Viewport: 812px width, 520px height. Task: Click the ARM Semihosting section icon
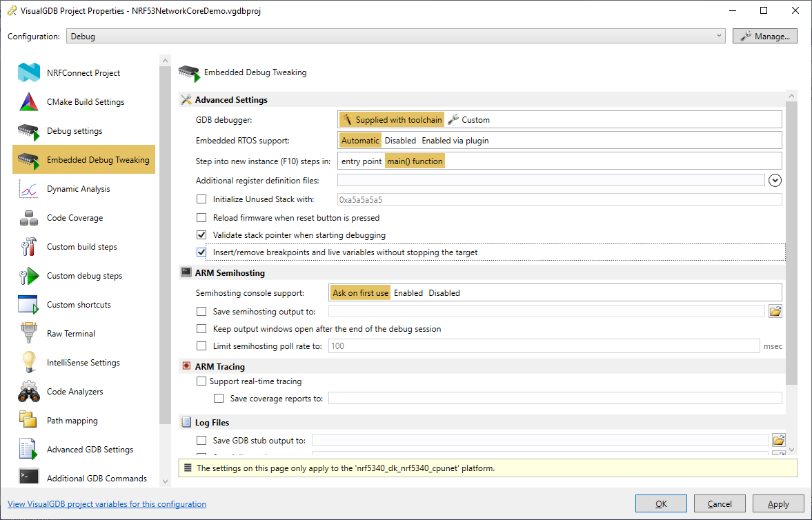pyautogui.click(x=186, y=272)
